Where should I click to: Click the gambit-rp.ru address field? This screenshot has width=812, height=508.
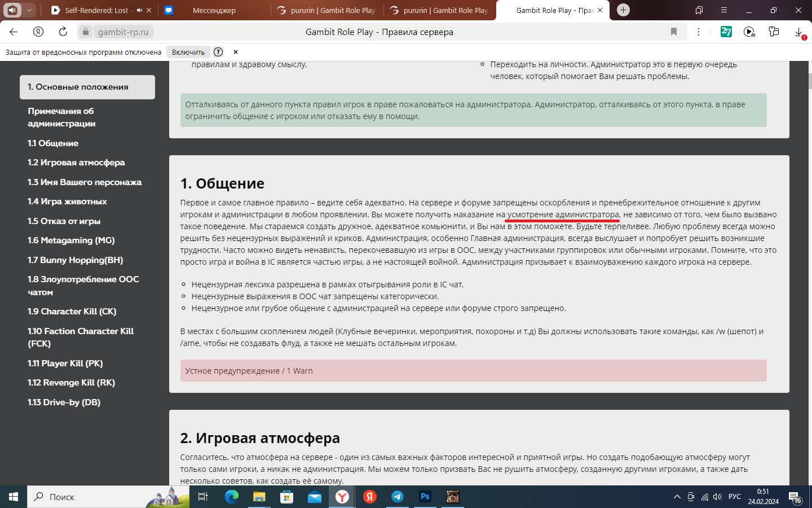(x=123, y=32)
